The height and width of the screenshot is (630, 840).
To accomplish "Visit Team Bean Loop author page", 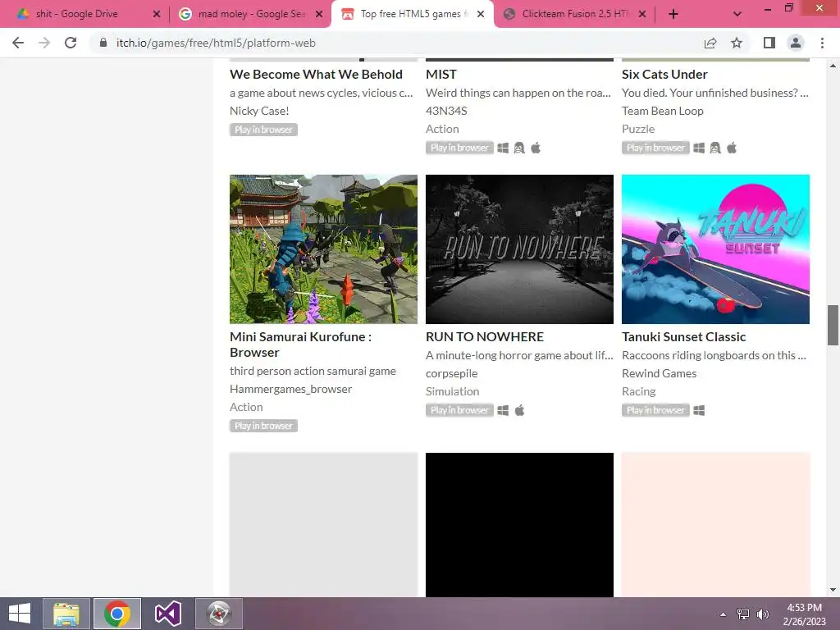I will click(663, 111).
